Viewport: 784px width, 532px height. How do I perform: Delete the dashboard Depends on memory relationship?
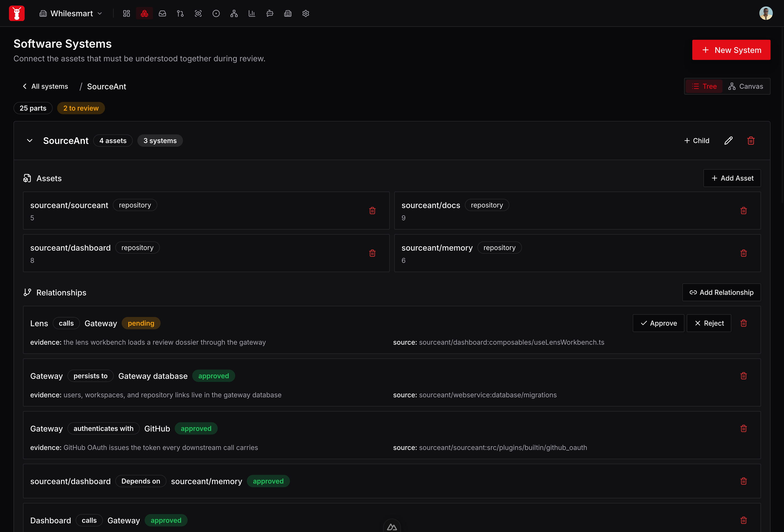pyautogui.click(x=743, y=481)
